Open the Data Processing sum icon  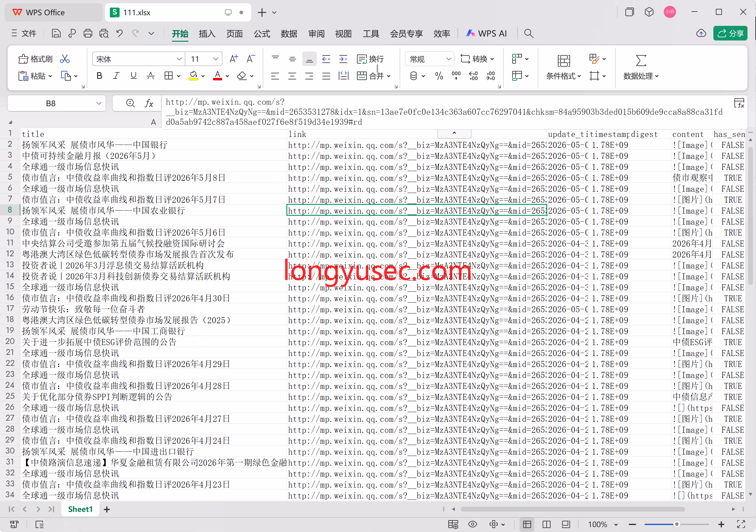click(x=641, y=61)
